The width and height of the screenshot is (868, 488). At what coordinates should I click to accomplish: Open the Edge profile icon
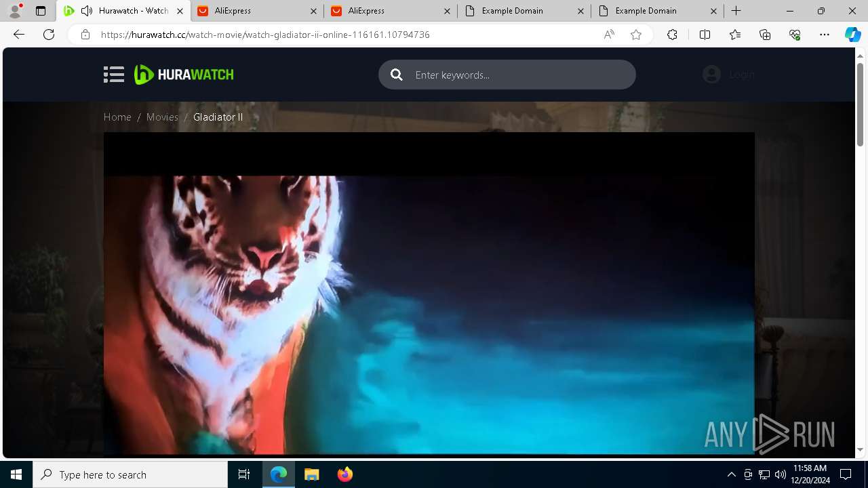[14, 11]
